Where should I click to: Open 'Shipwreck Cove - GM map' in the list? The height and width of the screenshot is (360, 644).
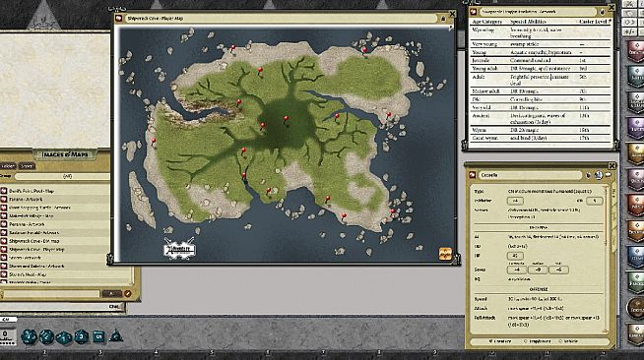coord(34,241)
